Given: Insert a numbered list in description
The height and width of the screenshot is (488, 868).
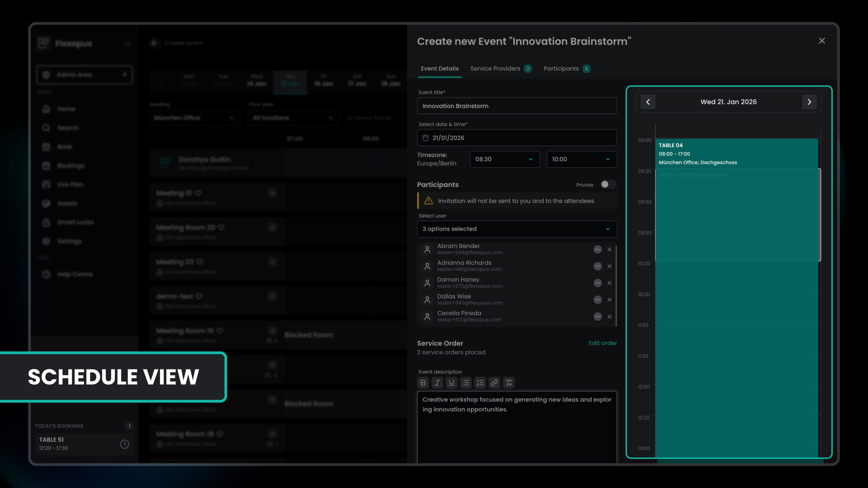Looking at the screenshot, I should pyautogui.click(x=480, y=383).
